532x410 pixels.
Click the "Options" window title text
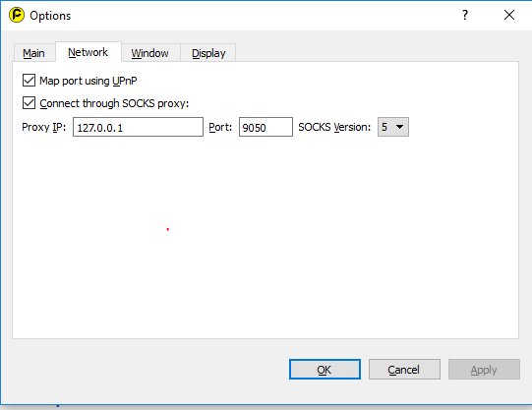pos(50,16)
